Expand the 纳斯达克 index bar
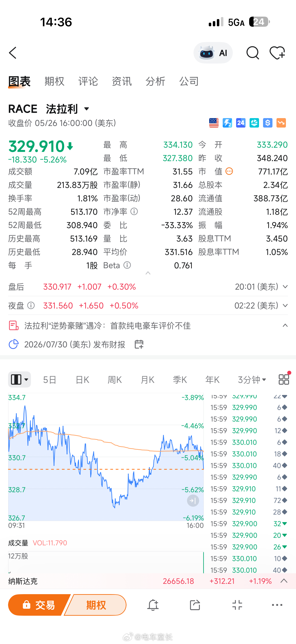 (284, 581)
